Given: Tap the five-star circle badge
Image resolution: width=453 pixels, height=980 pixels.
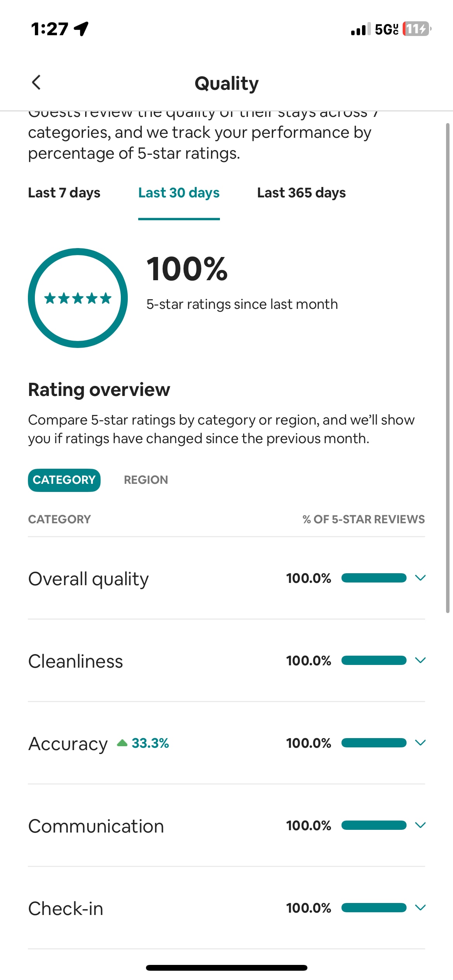Looking at the screenshot, I should pos(78,298).
